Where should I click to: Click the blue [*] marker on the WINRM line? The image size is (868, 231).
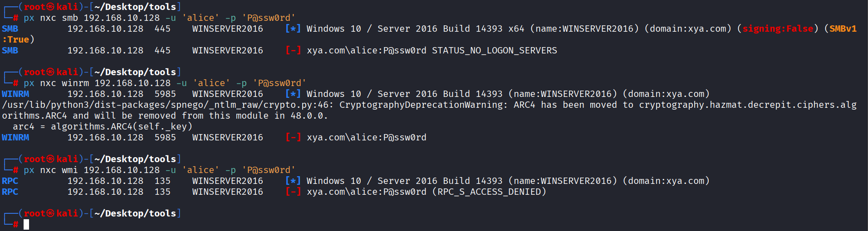coord(293,94)
